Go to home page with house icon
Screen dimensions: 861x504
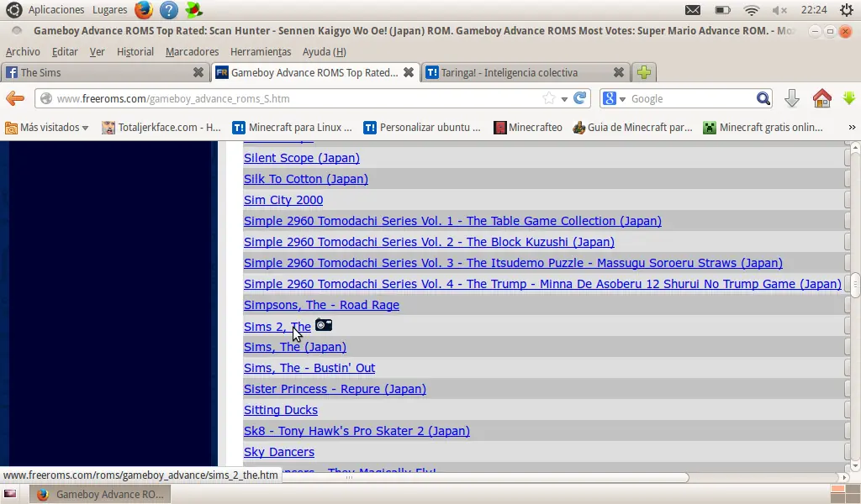[x=821, y=99]
